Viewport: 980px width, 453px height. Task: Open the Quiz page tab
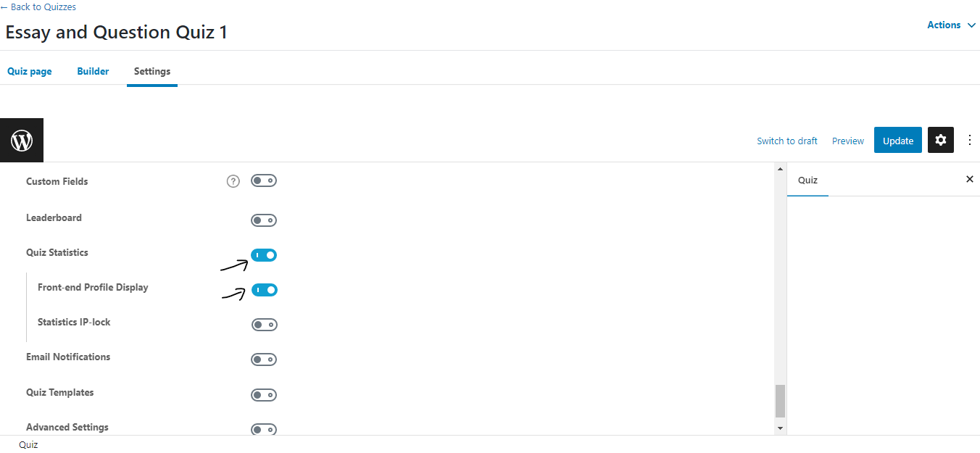click(30, 71)
